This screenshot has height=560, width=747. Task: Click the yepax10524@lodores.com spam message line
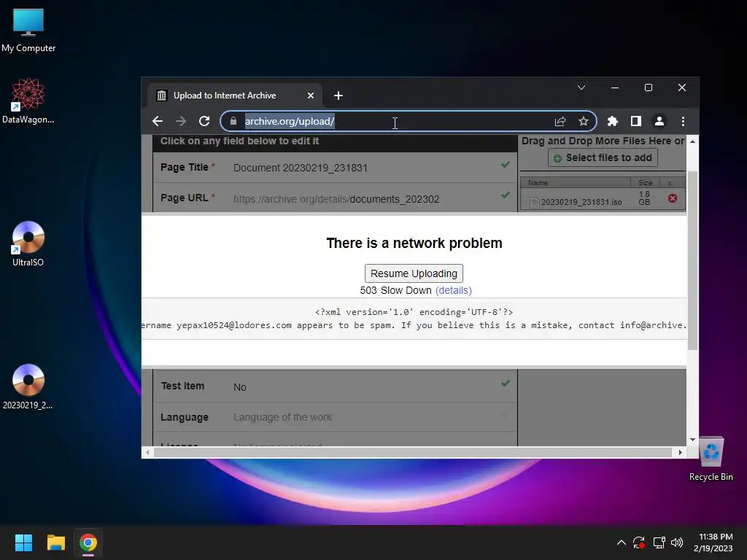414,325
